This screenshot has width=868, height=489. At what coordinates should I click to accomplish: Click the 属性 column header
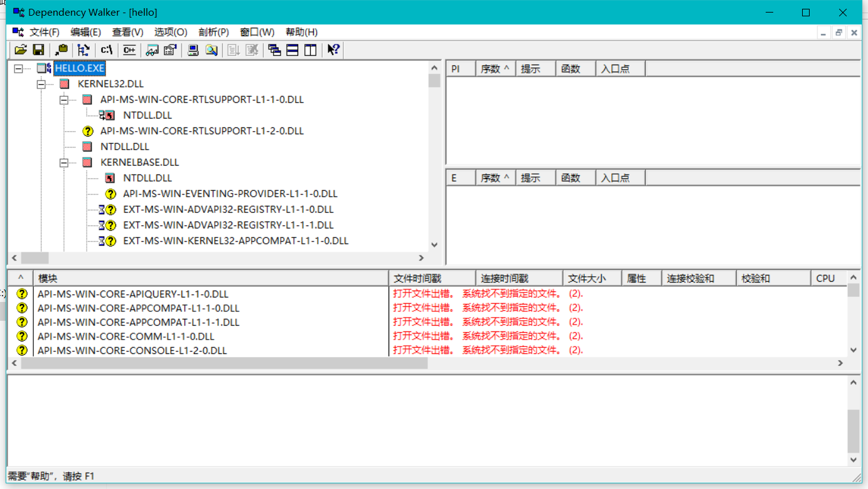[642, 278]
